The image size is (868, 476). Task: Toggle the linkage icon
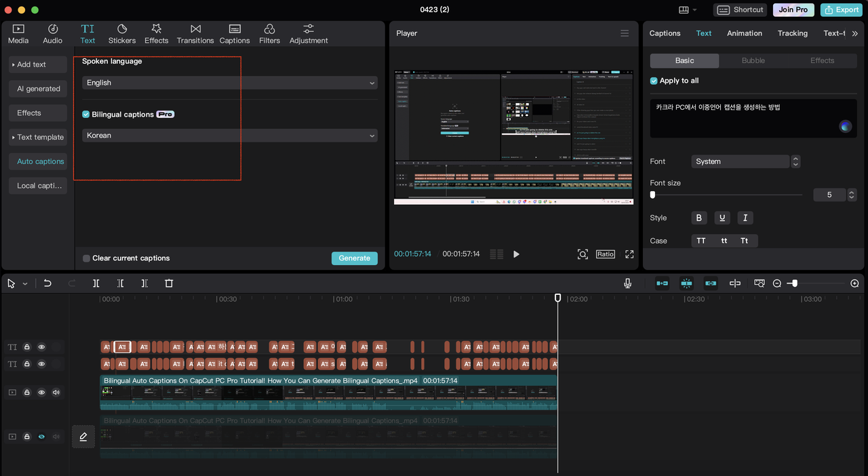[x=711, y=283]
